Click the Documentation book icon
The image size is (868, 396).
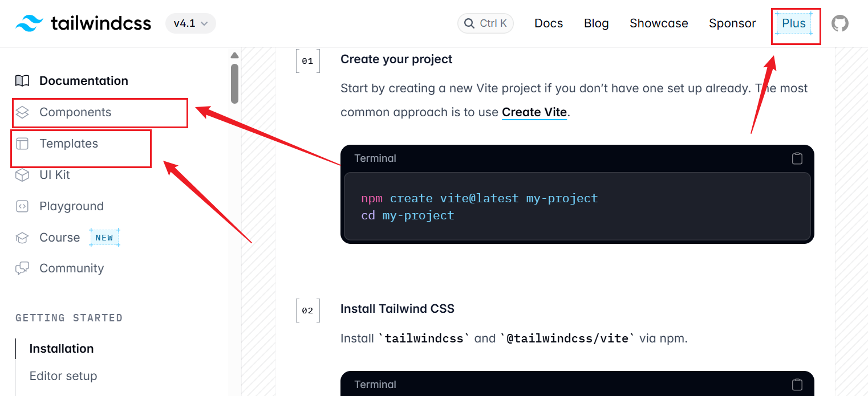(x=22, y=81)
